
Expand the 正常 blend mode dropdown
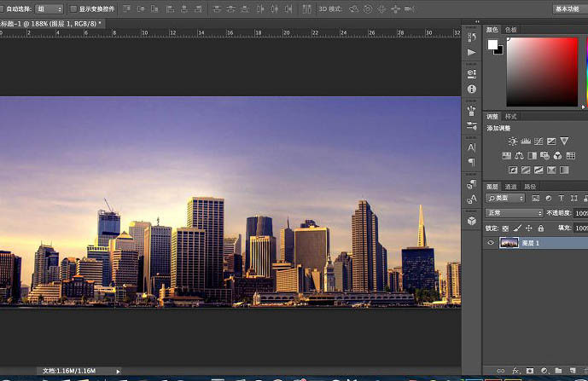pyautogui.click(x=515, y=212)
